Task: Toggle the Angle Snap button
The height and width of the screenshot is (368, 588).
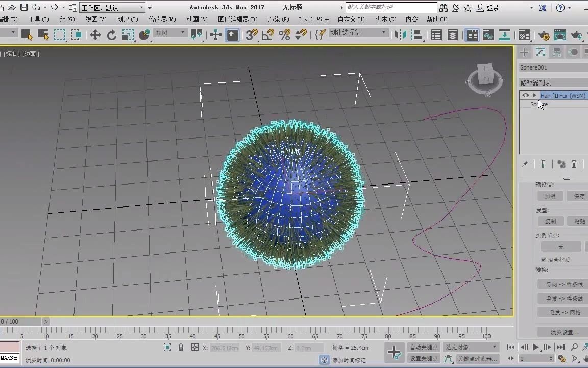Action: pos(268,35)
